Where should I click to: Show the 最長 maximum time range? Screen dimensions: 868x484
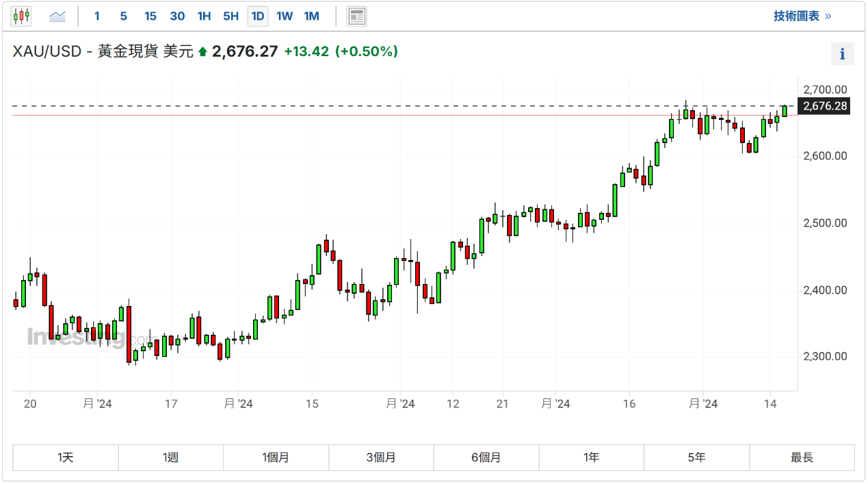pyautogui.click(x=802, y=457)
